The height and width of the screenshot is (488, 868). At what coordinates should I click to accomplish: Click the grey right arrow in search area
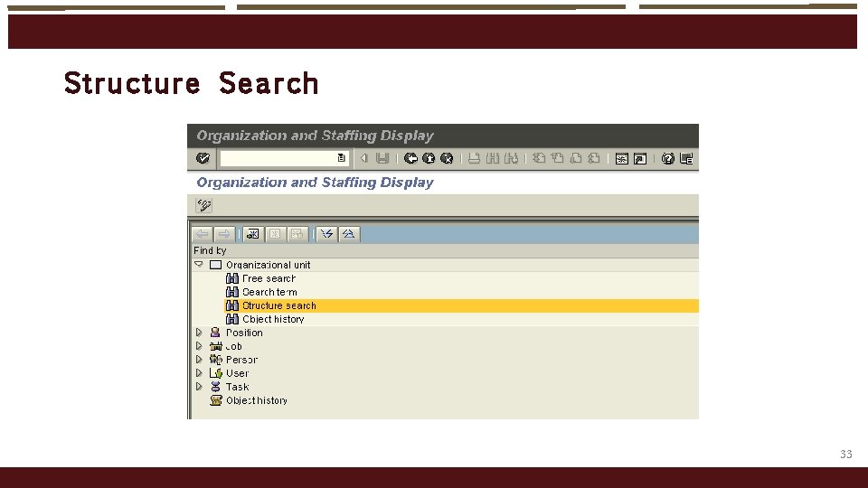224,234
